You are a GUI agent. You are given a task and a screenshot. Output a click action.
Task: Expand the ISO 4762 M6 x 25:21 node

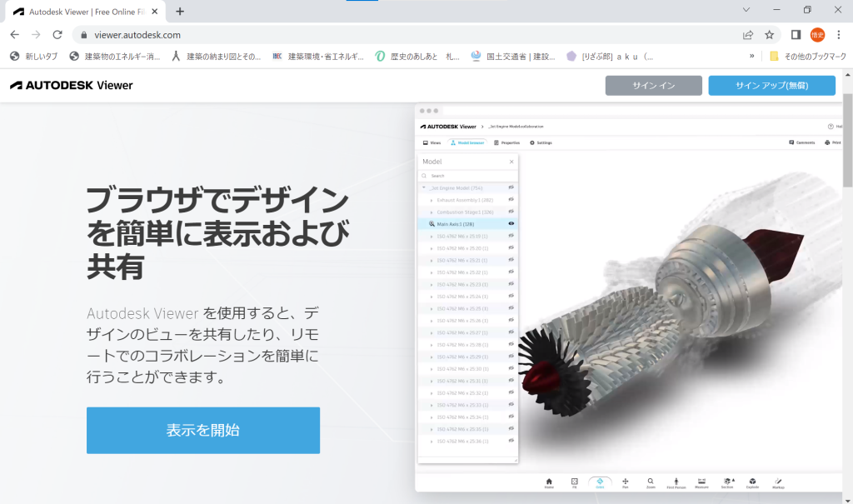pyautogui.click(x=431, y=261)
